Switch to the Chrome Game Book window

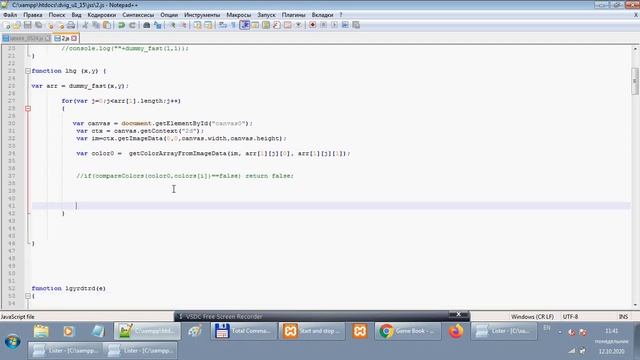(408, 331)
